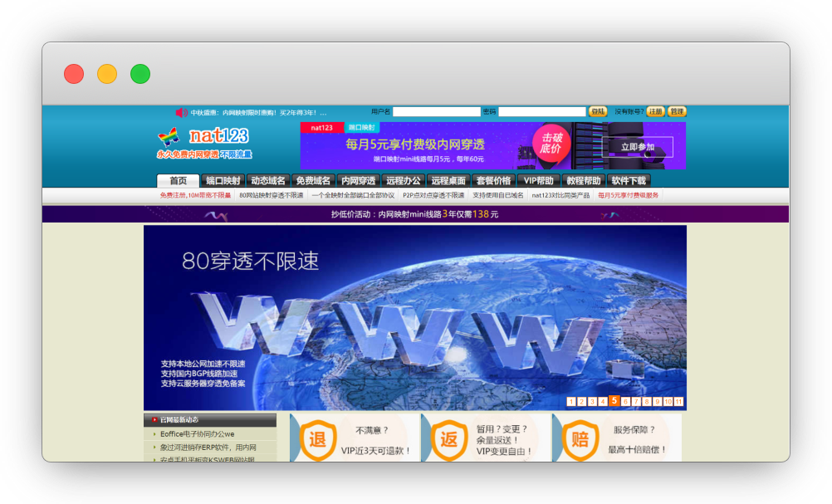832x504 pixels.
Task: Click the red speaker announcement icon
Action: pyautogui.click(x=181, y=112)
